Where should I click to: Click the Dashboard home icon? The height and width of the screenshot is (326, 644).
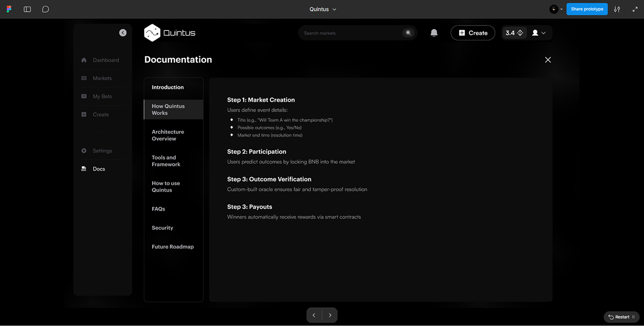(x=84, y=60)
